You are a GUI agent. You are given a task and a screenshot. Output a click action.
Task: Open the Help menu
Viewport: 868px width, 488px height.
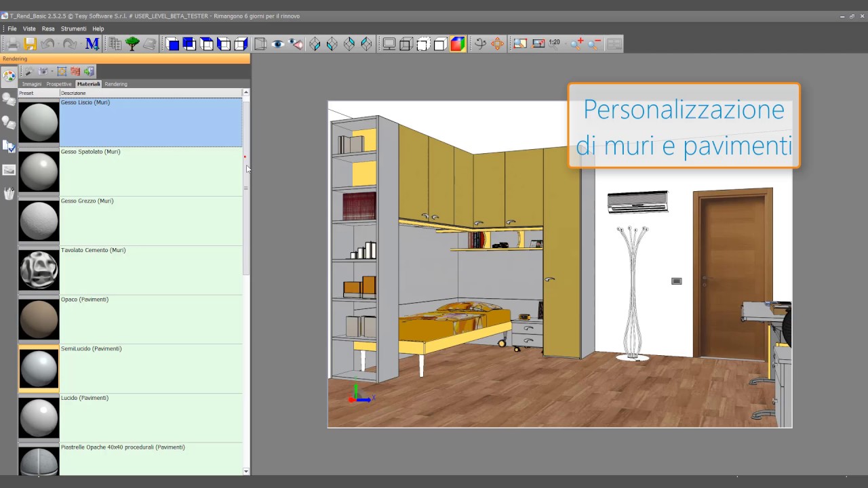(x=98, y=29)
